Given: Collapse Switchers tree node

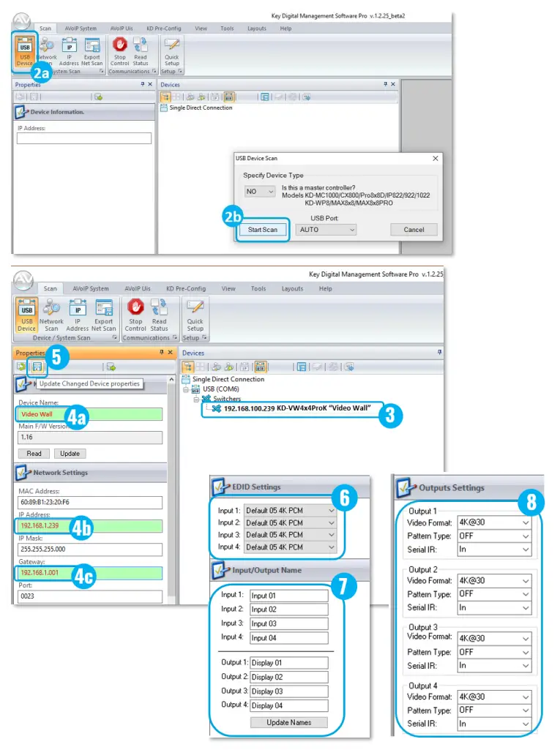Looking at the screenshot, I should tap(196, 399).
